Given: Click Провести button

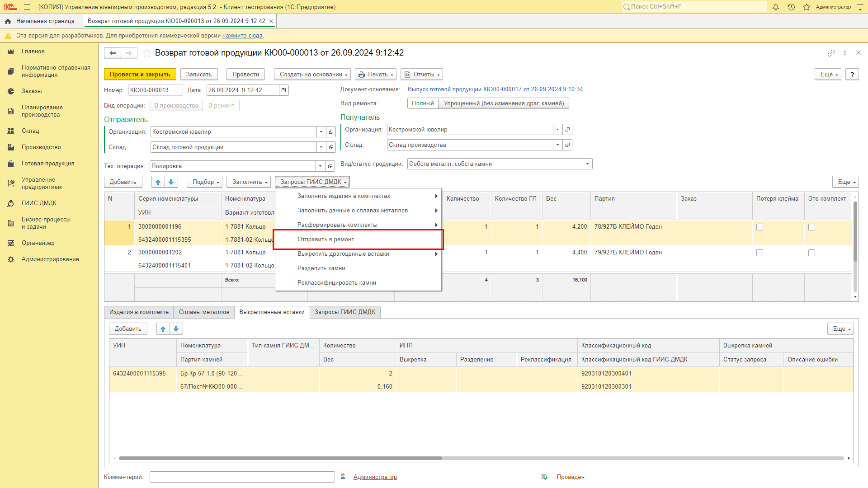Looking at the screenshot, I should click(246, 75).
